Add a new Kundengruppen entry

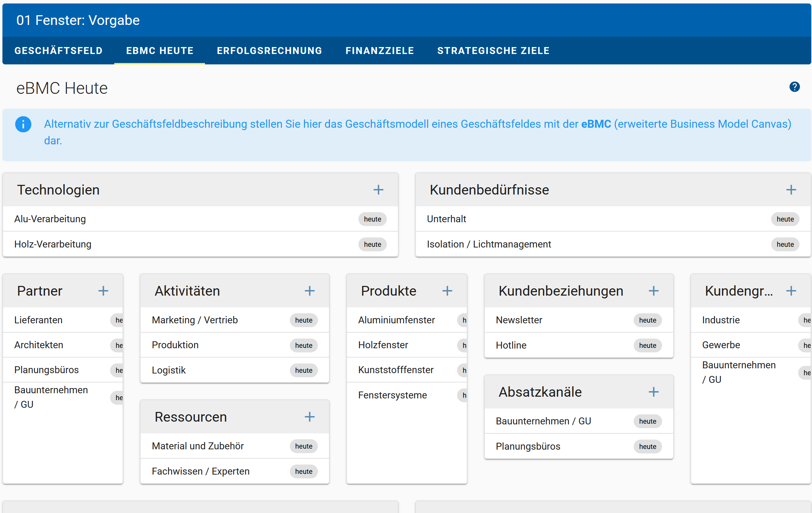point(791,291)
